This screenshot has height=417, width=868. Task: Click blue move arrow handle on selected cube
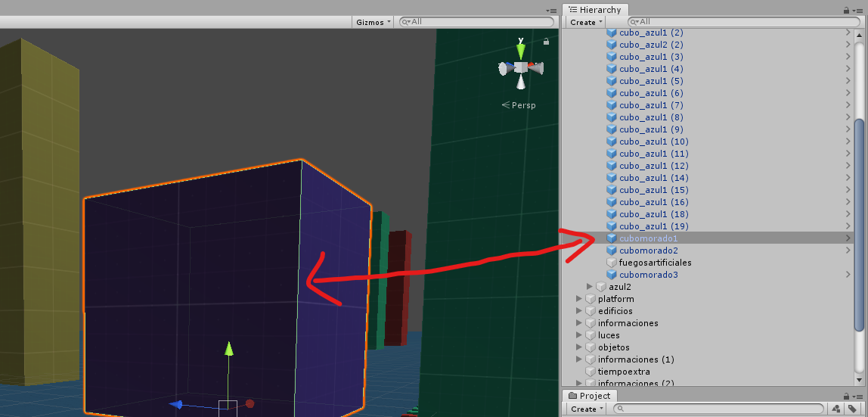pyautogui.click(x=176, y=405)
